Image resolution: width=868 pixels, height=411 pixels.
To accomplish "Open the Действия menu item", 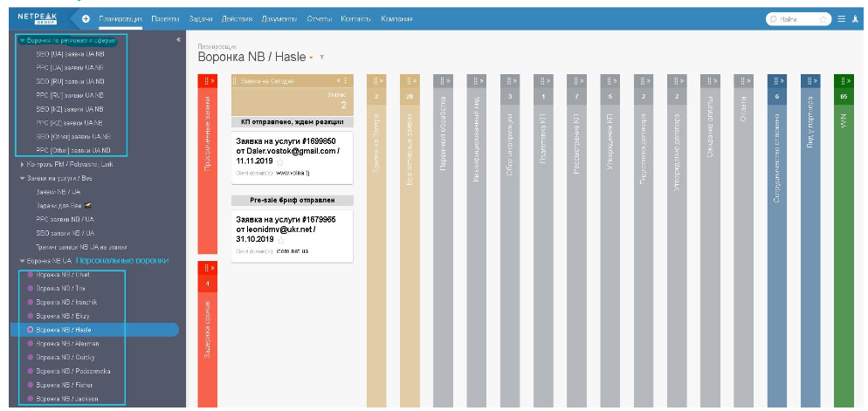I will (237, 19).
